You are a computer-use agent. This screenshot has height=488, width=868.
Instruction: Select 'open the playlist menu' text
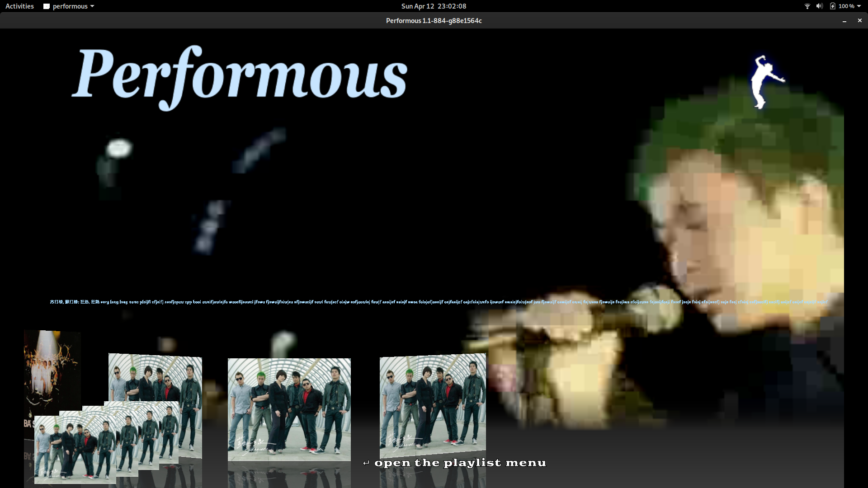tap(460, 463)
